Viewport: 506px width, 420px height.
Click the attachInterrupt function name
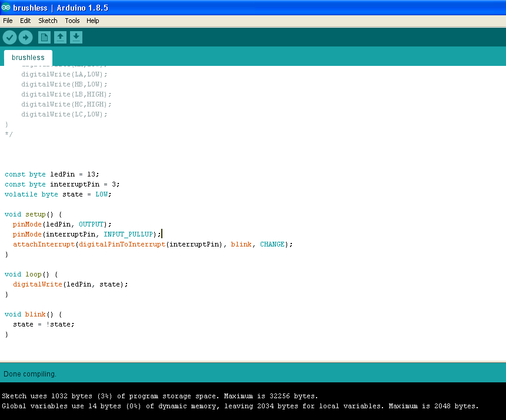point(44,244)
